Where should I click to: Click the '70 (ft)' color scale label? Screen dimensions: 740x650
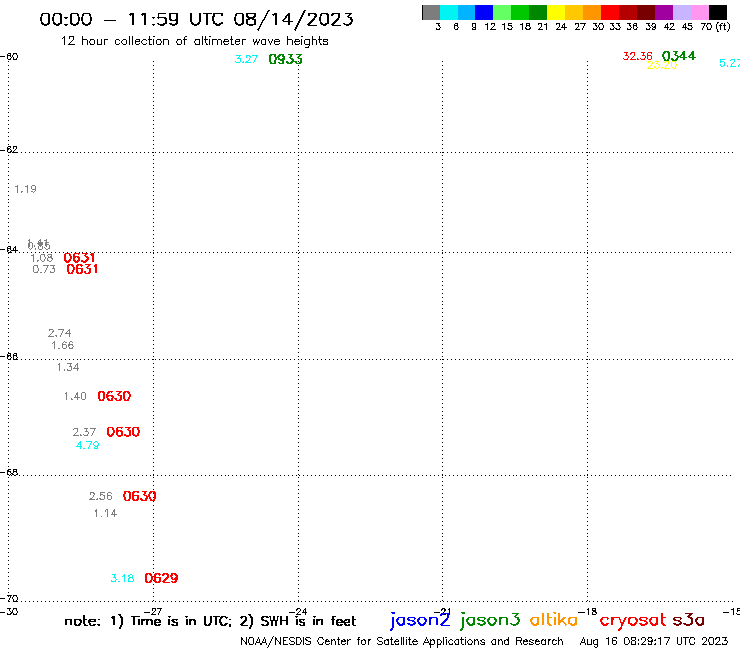tap(715, 27)
